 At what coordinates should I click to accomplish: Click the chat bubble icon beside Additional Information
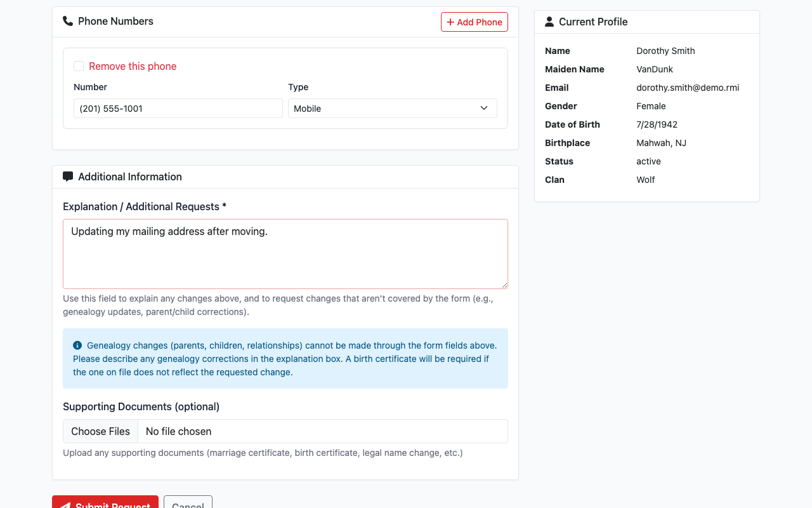(x=68, y=177)
